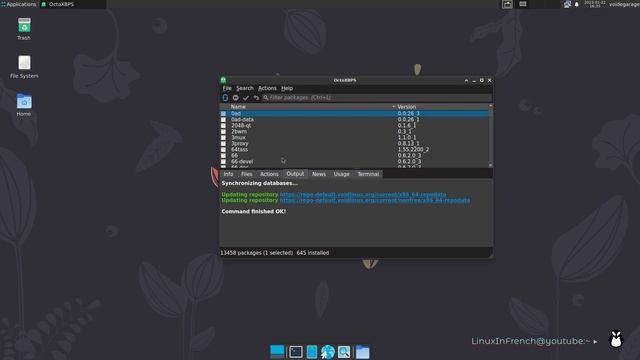Image resolution: width=640 pixels, height=360 pixels.
Task: Click the 66 package status icon
Action: click(x=223, y=156)
